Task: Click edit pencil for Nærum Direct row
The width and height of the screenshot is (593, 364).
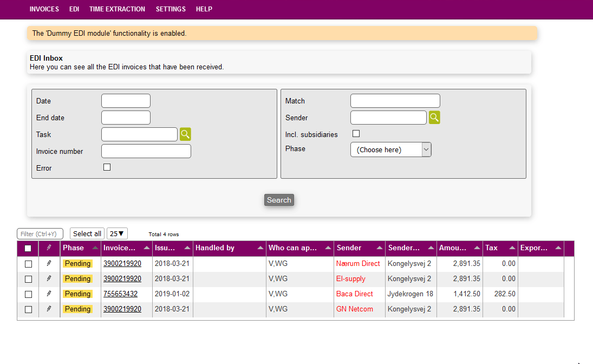Action: click(x=49, y=263)
